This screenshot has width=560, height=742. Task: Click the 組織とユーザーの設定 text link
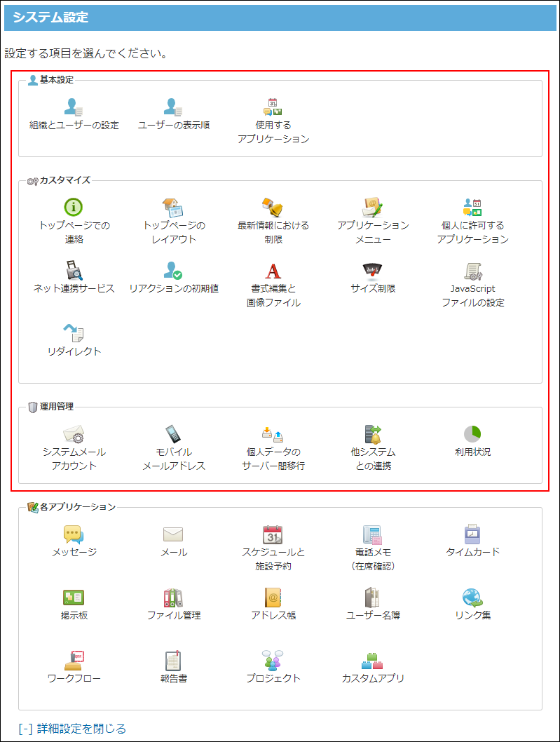tap(74, 126)
